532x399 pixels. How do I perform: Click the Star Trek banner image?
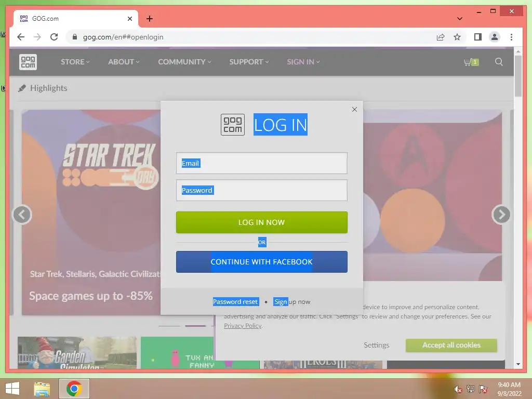click(x=91, y=212)
